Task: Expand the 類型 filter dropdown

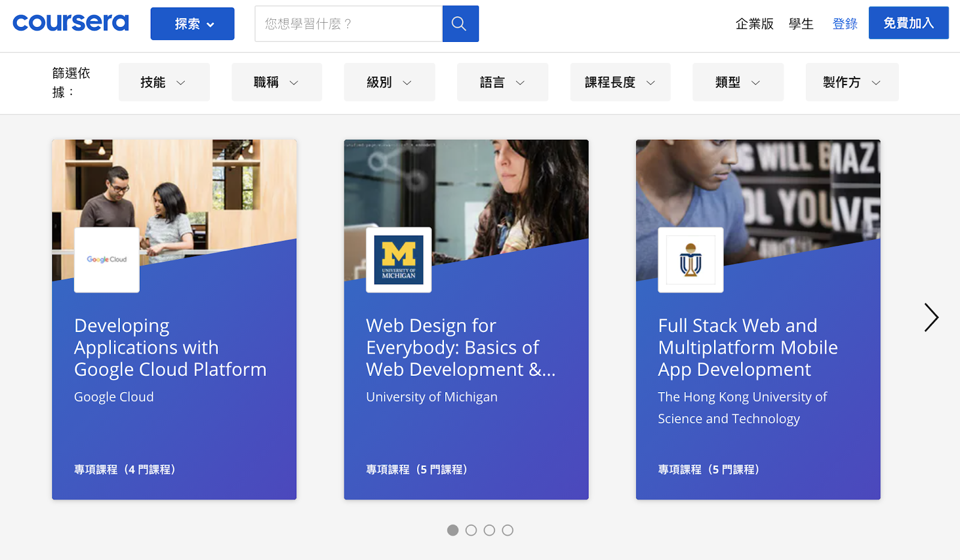Action: click(738, 82)
